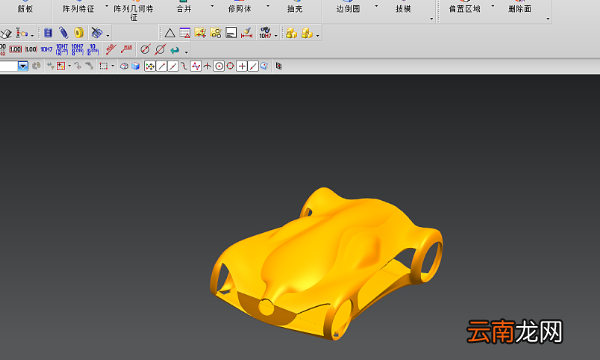Click the selection filter input box

[x=9, y=66]
